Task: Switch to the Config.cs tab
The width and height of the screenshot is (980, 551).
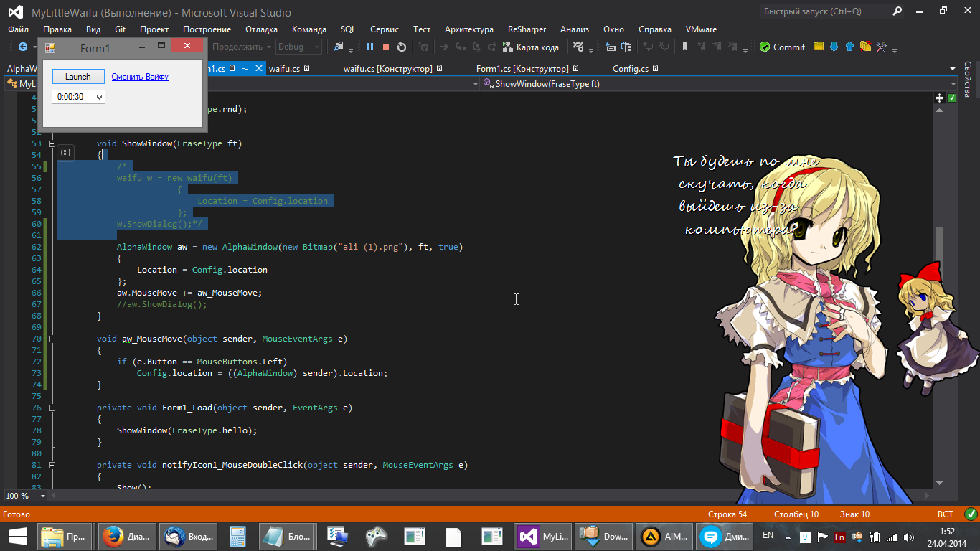Action: [x=631, y=69]
